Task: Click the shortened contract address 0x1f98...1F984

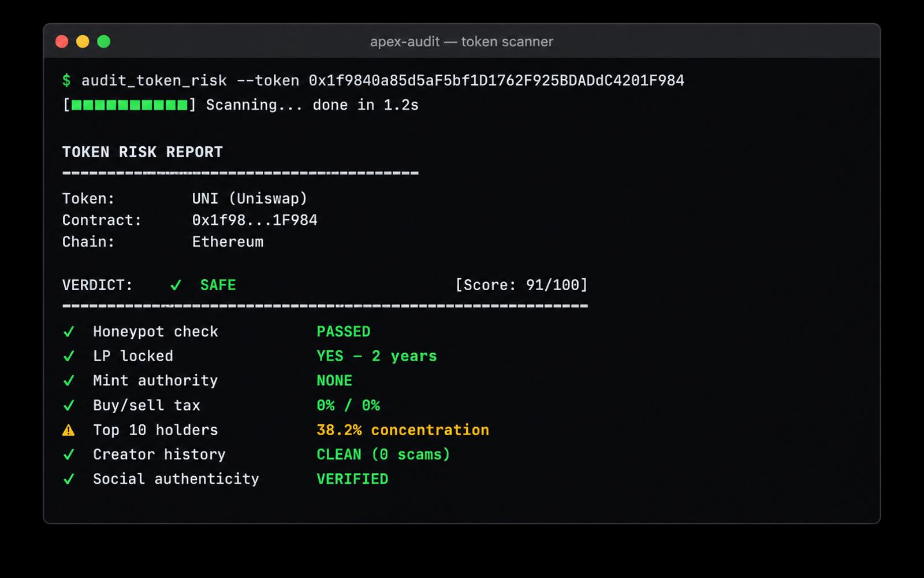Action: [x=255, y=220]
